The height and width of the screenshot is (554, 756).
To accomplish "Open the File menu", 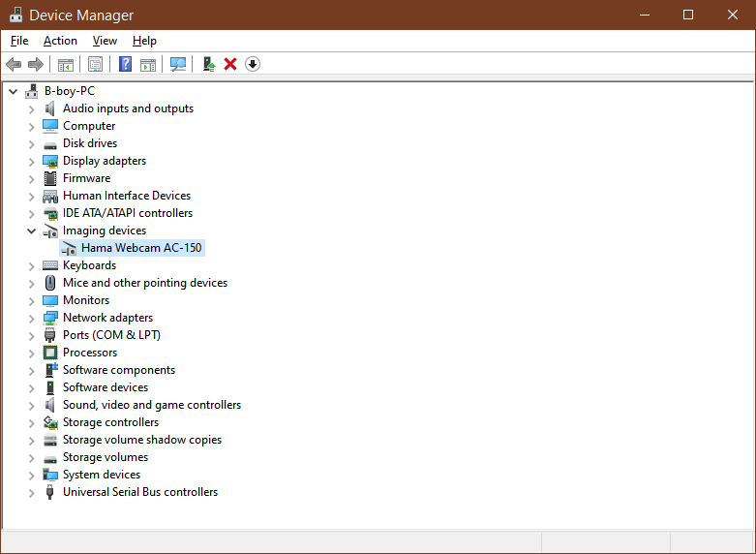I will (x=19, y=41).
